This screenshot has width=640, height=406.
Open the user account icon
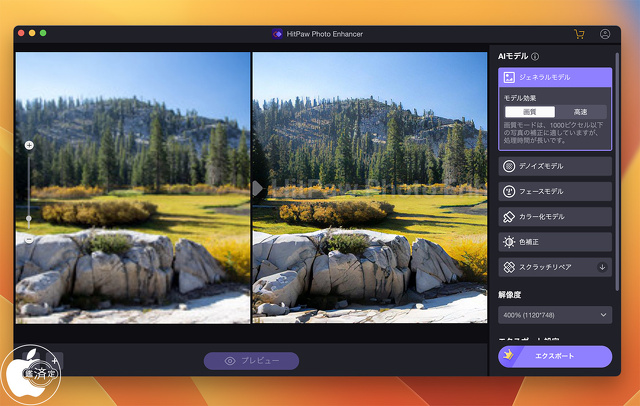point(605,34)
